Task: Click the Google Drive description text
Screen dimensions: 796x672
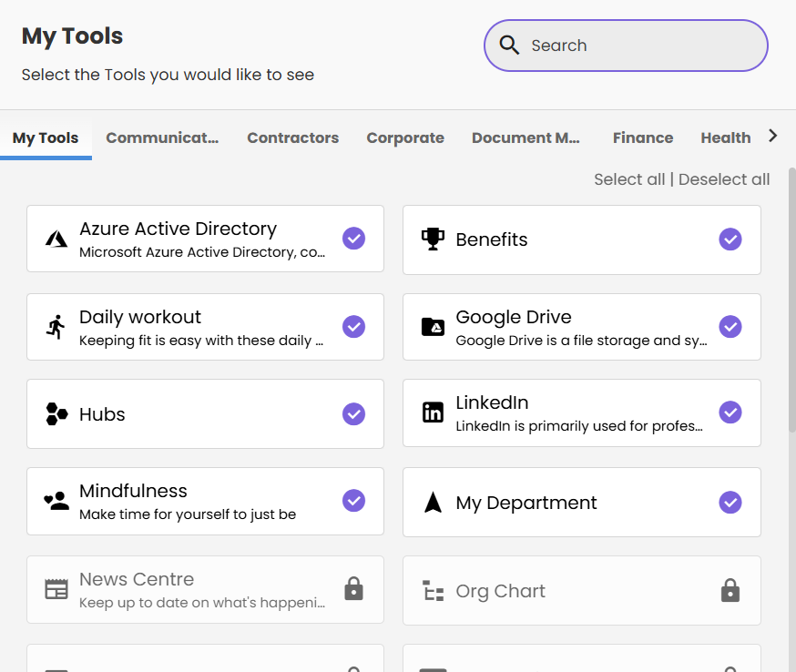Action: [581, 341]
